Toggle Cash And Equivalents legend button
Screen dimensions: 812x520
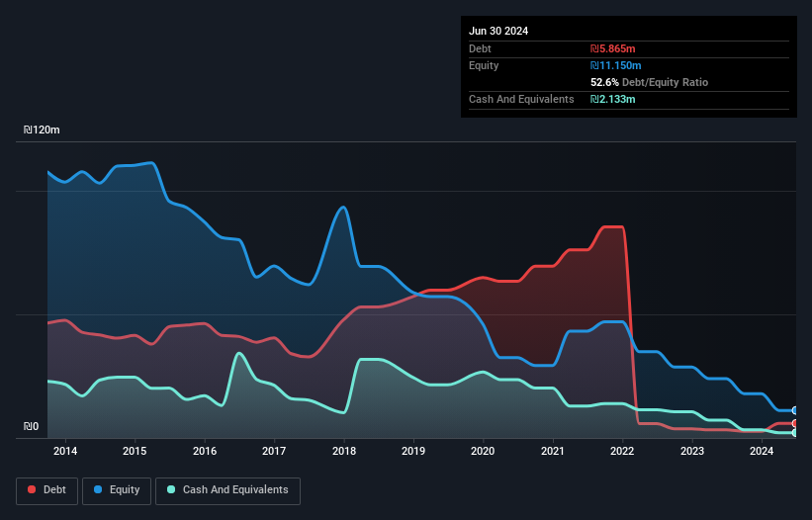227,490
